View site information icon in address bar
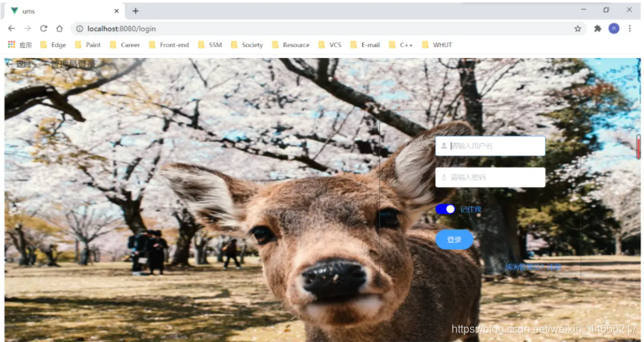 (x=80, y=29)
